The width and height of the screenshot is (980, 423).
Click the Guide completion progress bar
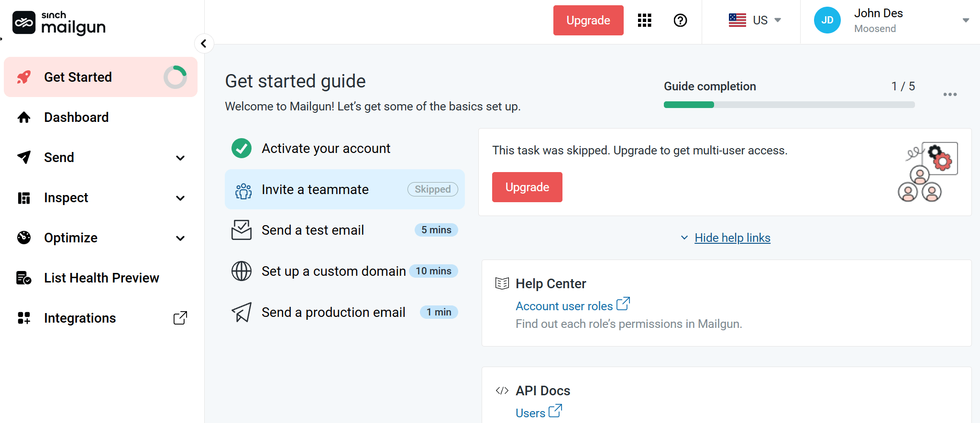click(x=789, y=105)
